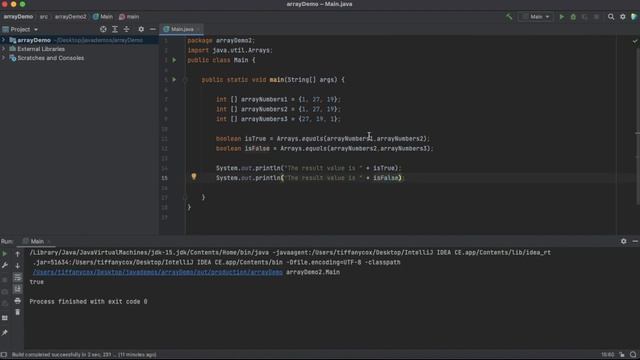The image size is (640, 360).
Task: Click run gutter arrow beside class Main
Action: click(x=174, y=60)
